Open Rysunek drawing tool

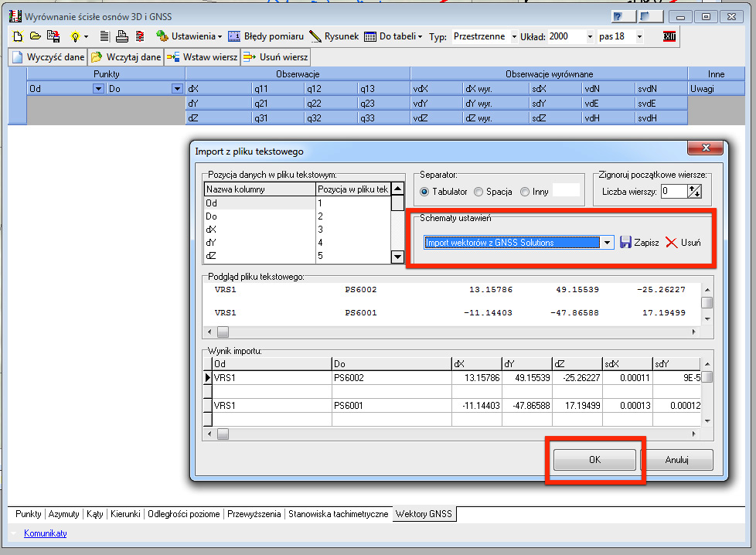coord(334,36)
